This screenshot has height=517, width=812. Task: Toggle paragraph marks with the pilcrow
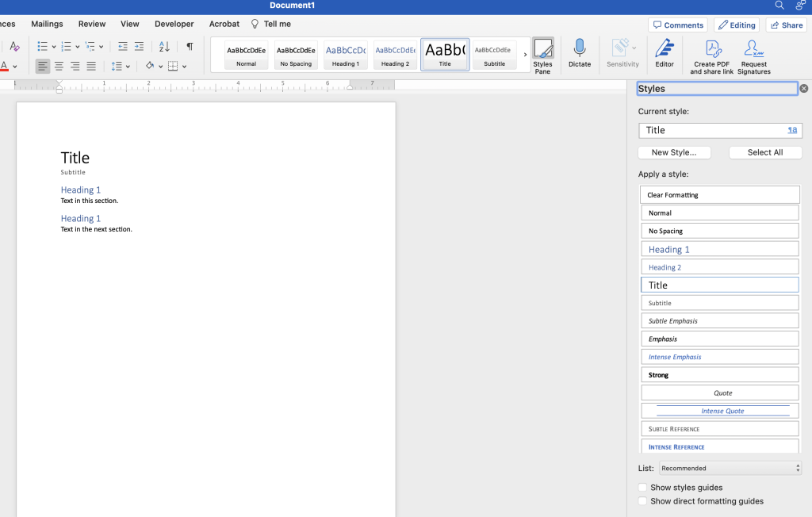pyautogui.click(x=190, y=47)
